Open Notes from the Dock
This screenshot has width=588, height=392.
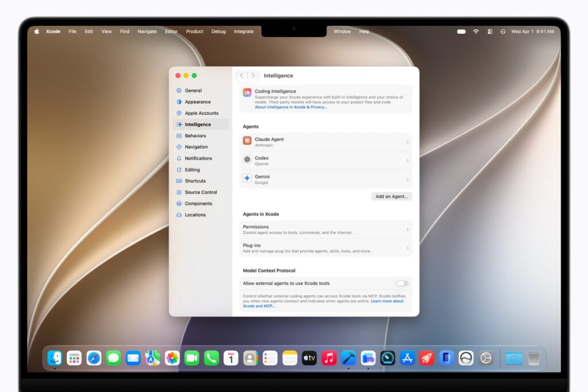pos(290,358)
